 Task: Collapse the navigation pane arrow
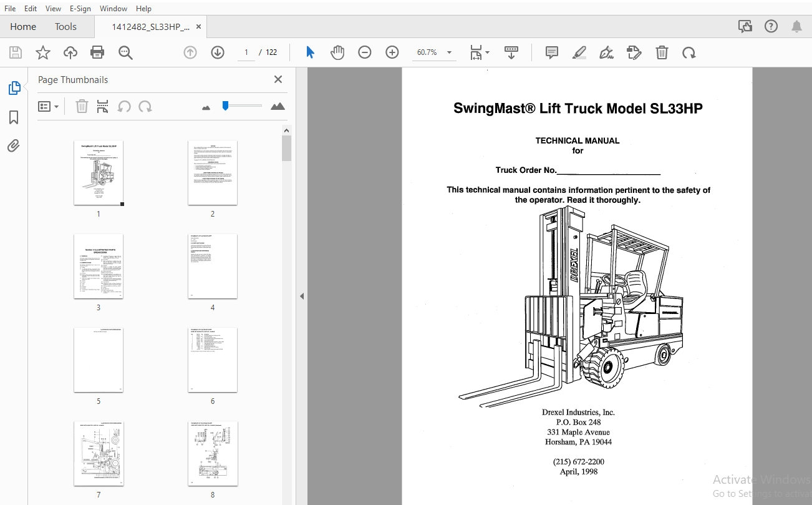pyautogui.click(x=302, y=296)
